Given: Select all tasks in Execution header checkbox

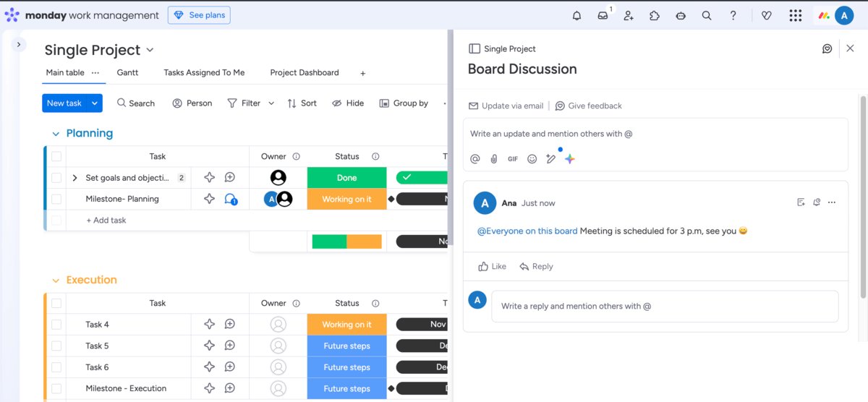Looking at the screenshot, I should pos(56,304).
